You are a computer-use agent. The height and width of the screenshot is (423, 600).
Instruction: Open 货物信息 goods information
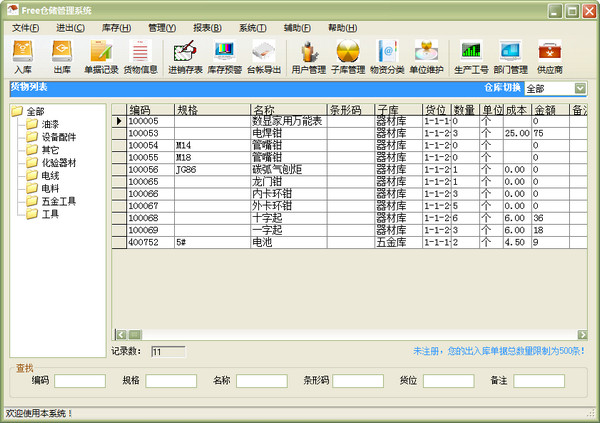[140, 57]
